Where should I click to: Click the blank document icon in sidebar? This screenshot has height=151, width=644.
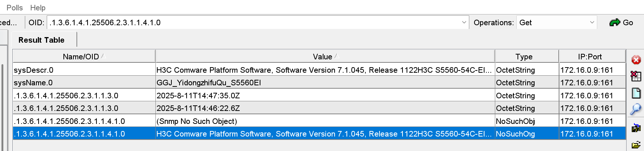[636, 93]
